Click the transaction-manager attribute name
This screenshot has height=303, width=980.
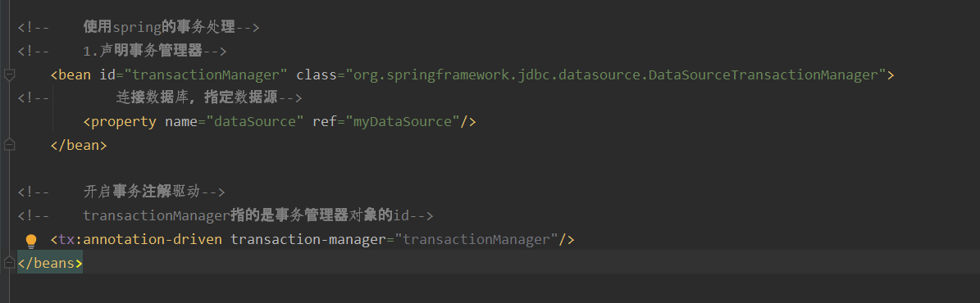pos(304,239)
